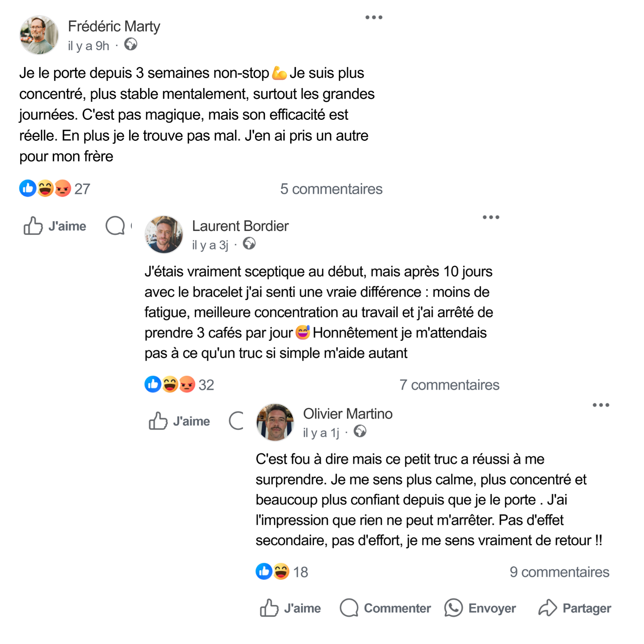This screenshot has width=644, height=644.
Task: View the 5 commentaires on Frédéric's post
Action: coord(331,189)
